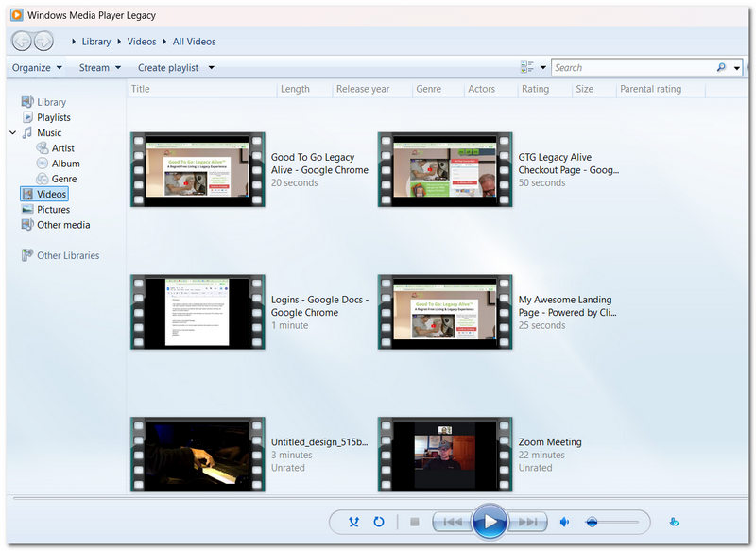Click the Music note icon in the sidebar
756x551 pixels.
(x=27, y=132)
